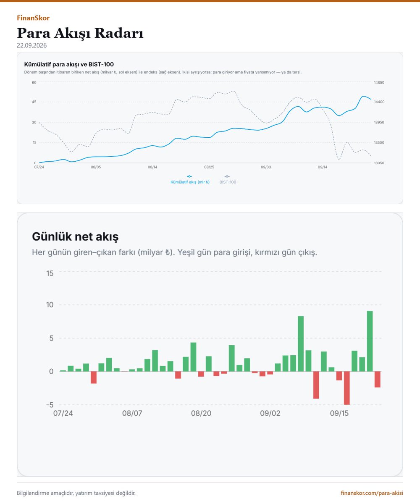Click the 09/14 tick on cumulative chart
Viewport: 420px width, 504px height.
tap(323, 167)
